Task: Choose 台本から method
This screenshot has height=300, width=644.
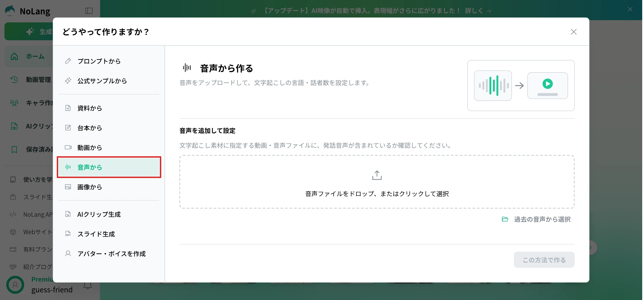Action: [x=109, y=128]
